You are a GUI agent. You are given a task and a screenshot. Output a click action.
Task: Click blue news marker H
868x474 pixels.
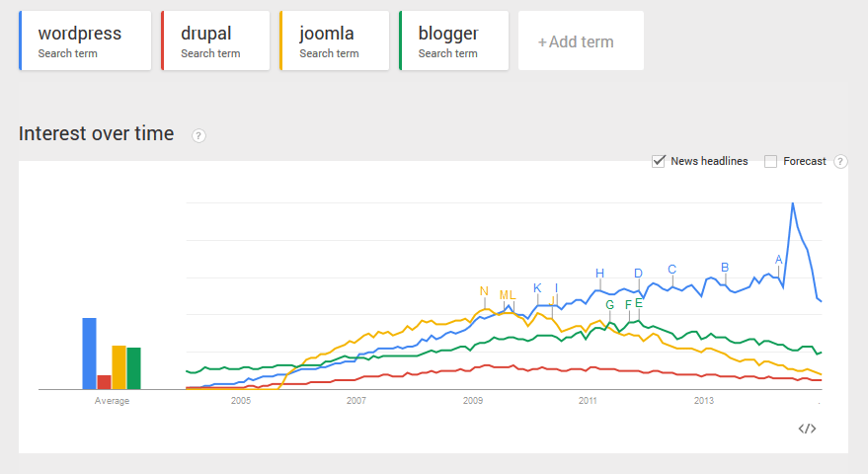599,273
